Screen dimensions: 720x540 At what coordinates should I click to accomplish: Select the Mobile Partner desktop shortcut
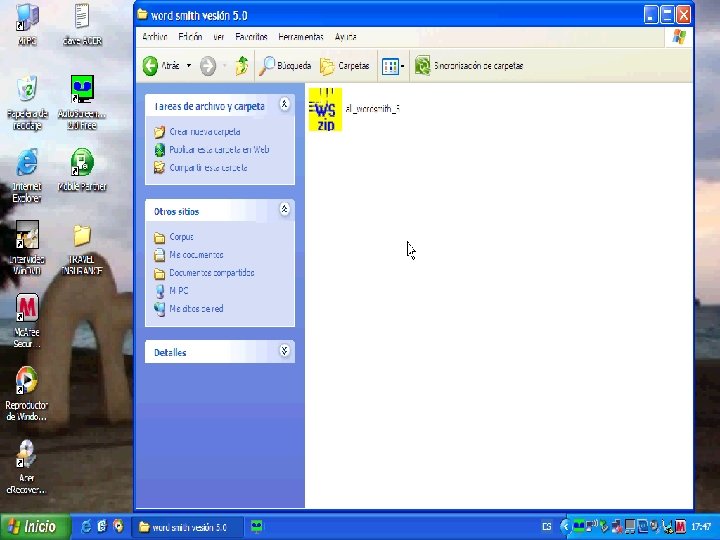[82, 170]
